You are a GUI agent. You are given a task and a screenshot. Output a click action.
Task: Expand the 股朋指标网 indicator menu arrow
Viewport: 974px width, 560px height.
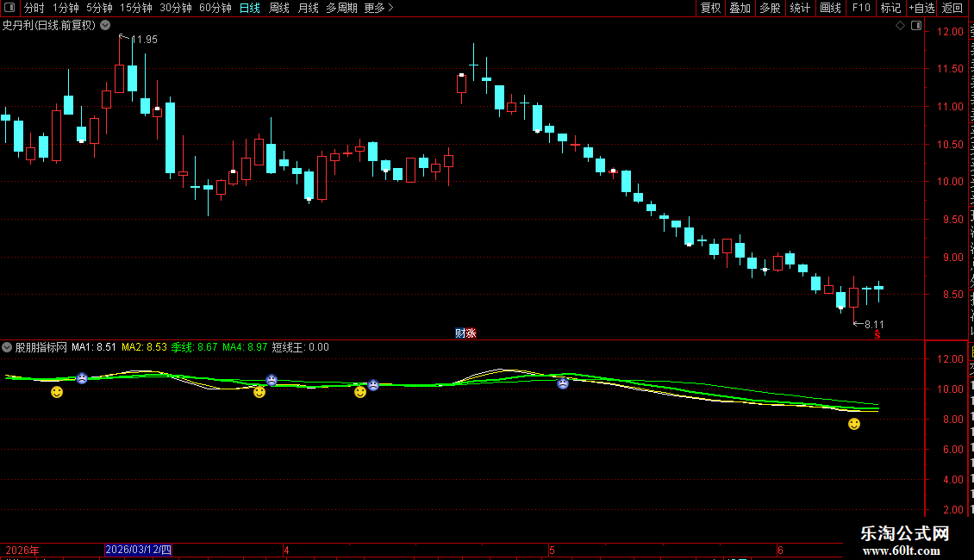[x=7, y=347]
